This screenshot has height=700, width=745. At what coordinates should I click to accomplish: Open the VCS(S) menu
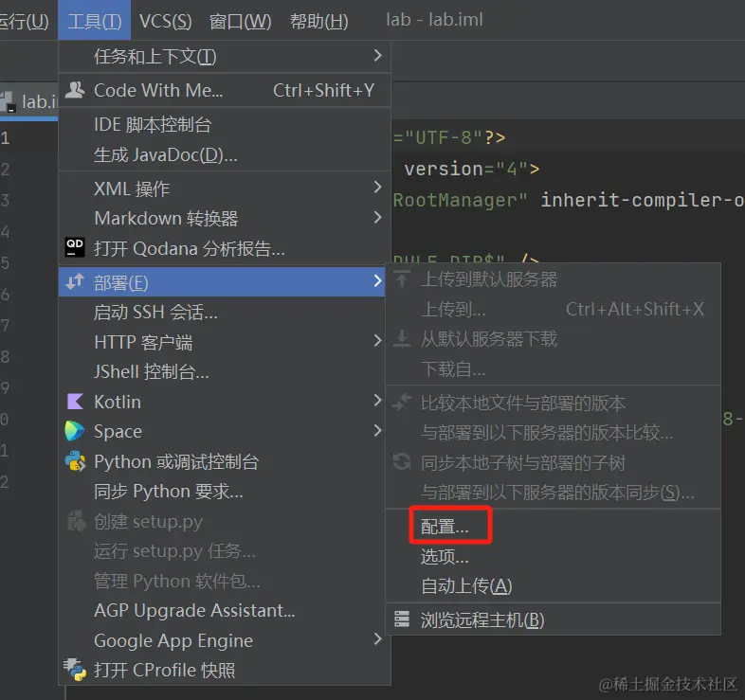tap(165, 21)
